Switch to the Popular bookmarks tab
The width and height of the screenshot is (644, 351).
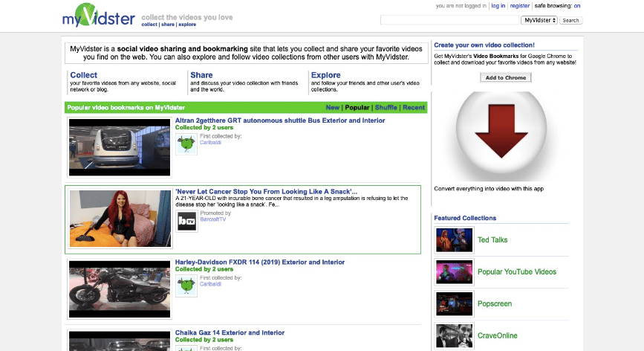tap(357, 107)
